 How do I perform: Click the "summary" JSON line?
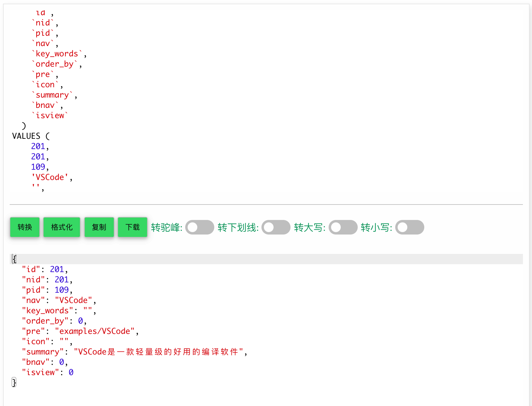[135, 352]
